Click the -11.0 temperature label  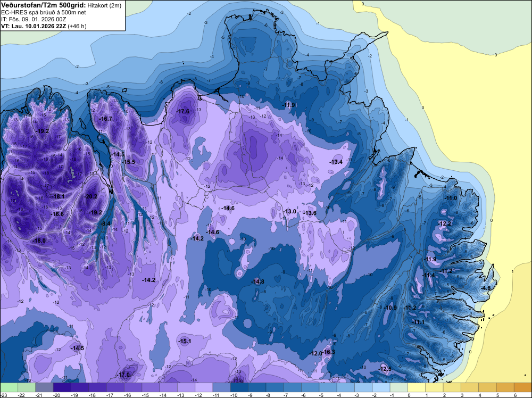coord(451,198)
